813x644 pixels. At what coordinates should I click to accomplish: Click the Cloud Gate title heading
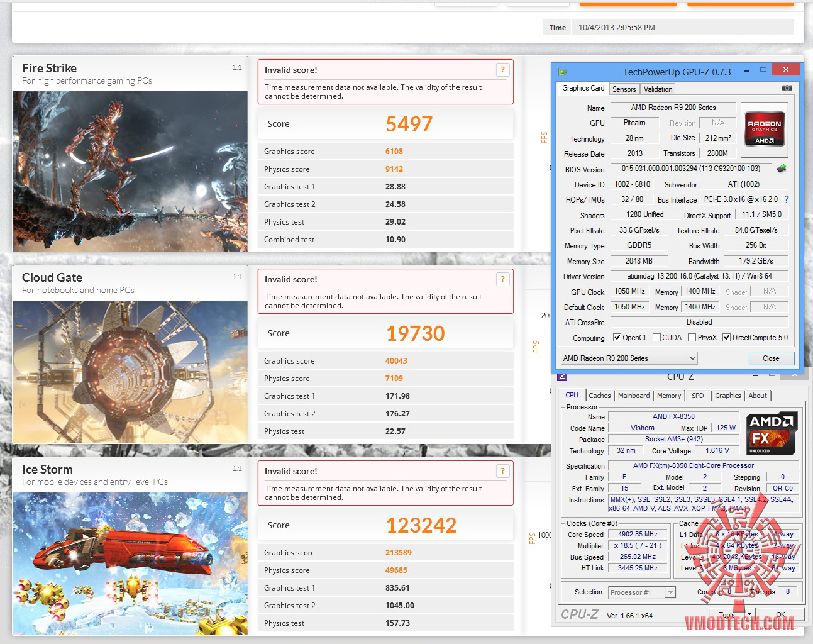pyautogui.click(x=52, y=277)
